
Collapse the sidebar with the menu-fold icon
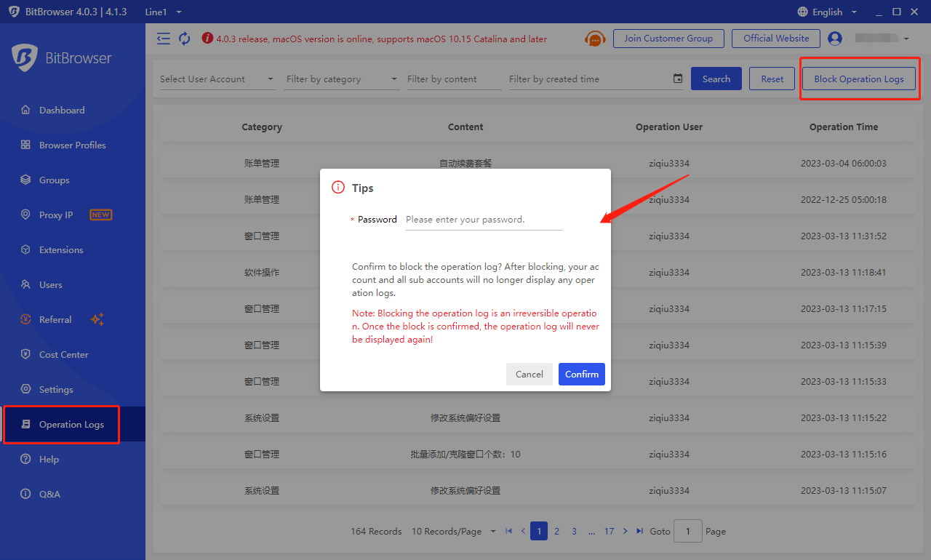[x=164, y=39]
